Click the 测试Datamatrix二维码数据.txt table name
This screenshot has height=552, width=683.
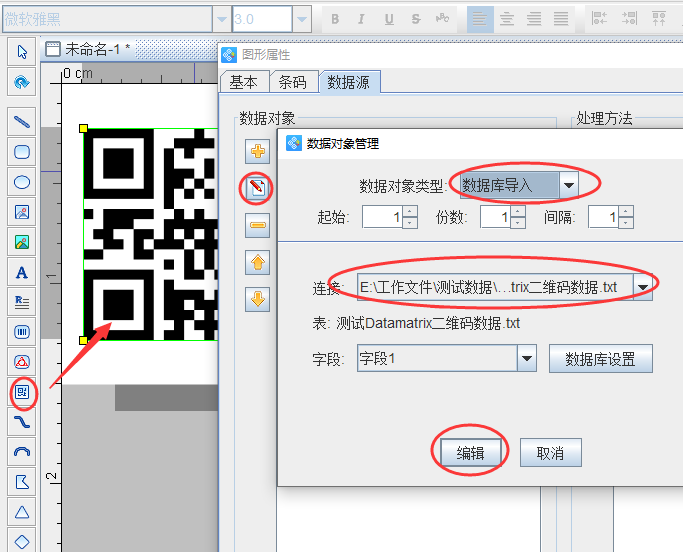[x=428, y=323]
